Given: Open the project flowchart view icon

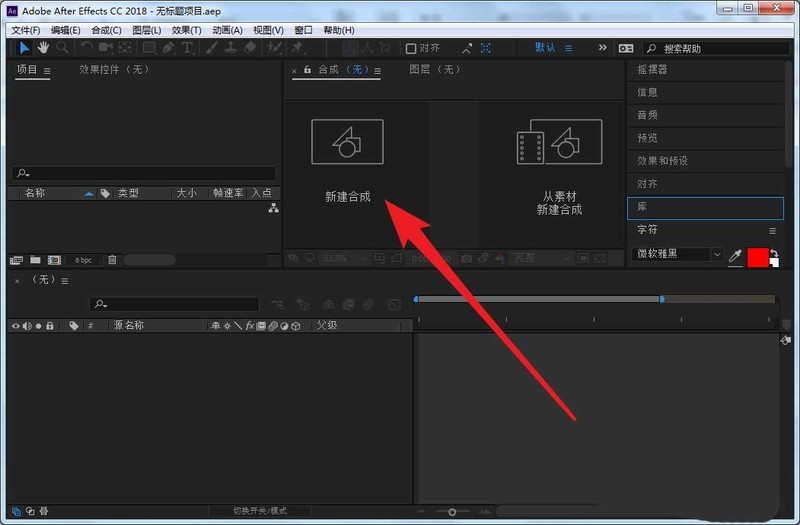Looking at the screenshot, I should tap(273, 208).
